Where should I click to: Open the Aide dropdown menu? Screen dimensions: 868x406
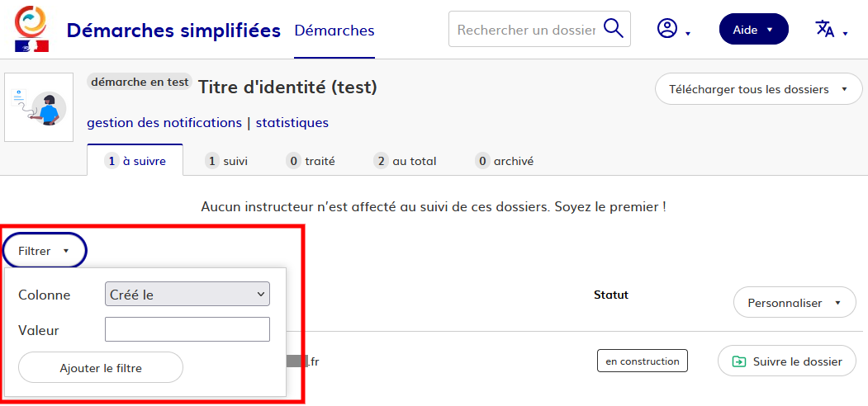(x=753, y=29)
